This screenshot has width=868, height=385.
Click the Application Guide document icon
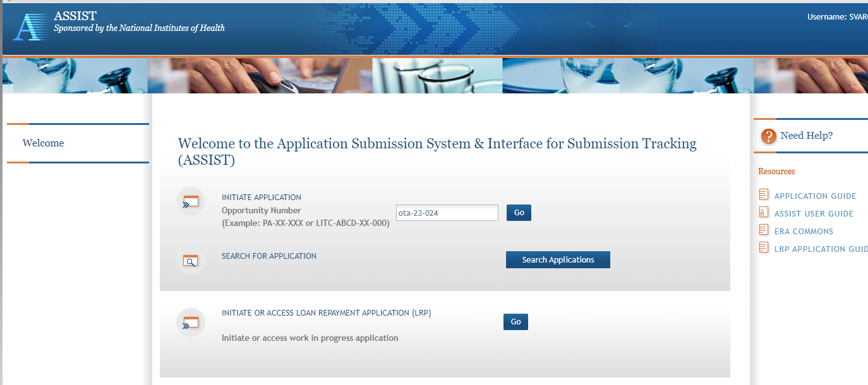pyautogui.click(x=764, y=195)
